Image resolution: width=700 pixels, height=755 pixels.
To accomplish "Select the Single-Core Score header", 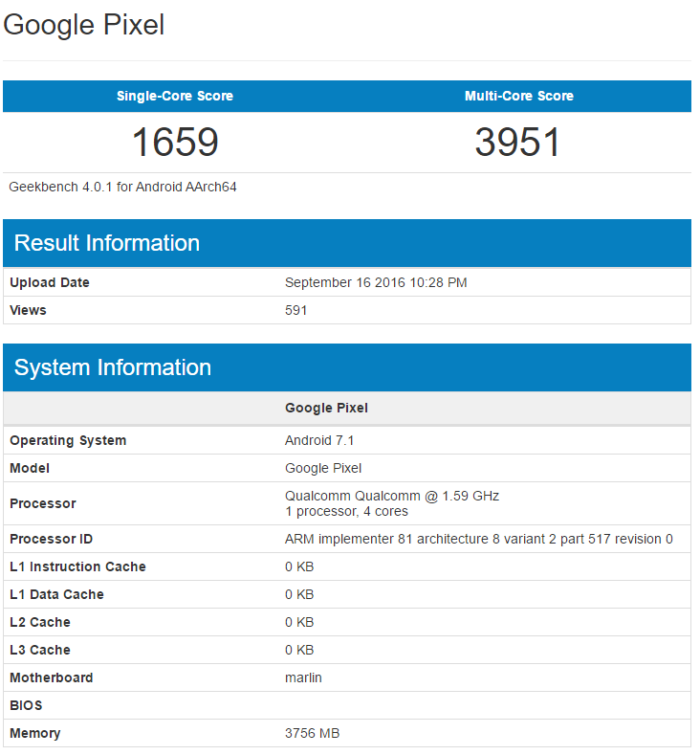I will click(x=175, y=96).
